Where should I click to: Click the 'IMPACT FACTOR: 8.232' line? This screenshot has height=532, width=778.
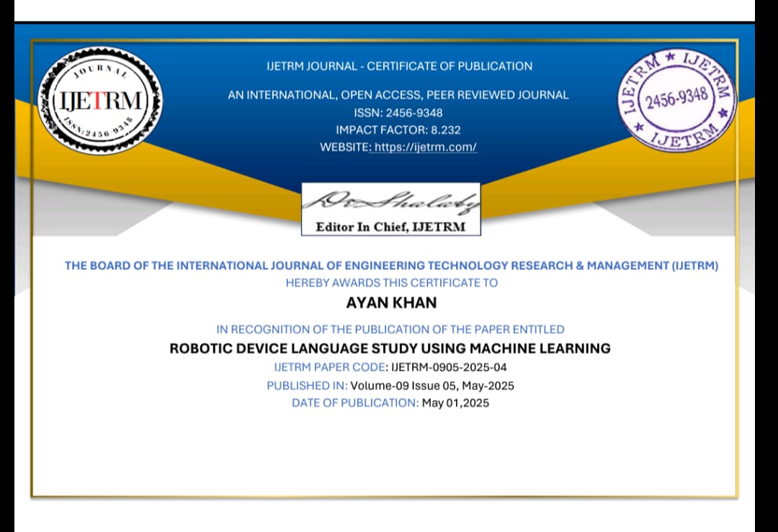[x=398, y=130]
